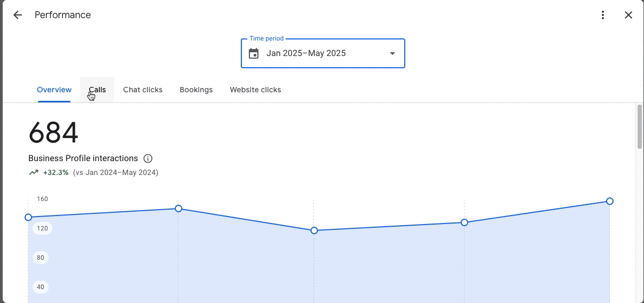Click the 120 label on the chart axis

(x=42, y=228)
